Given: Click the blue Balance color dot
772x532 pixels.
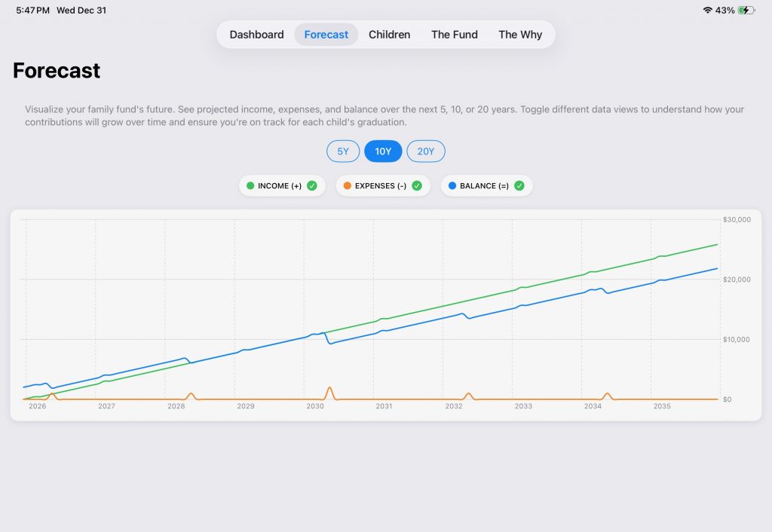Looking at the screenshot, I should 452,186.
